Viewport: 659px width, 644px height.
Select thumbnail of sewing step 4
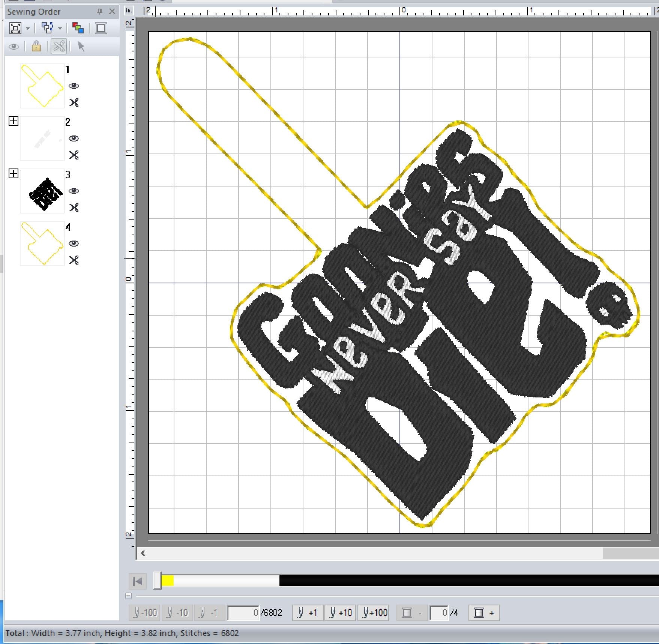42,243
